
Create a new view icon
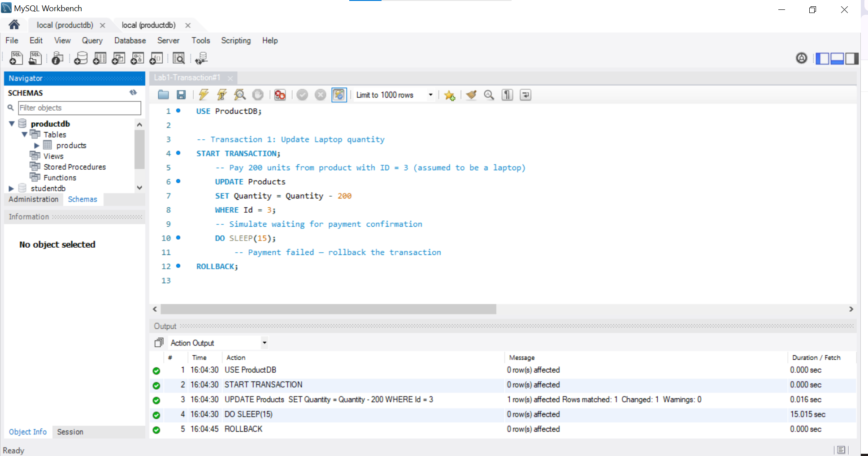point(118,58)
